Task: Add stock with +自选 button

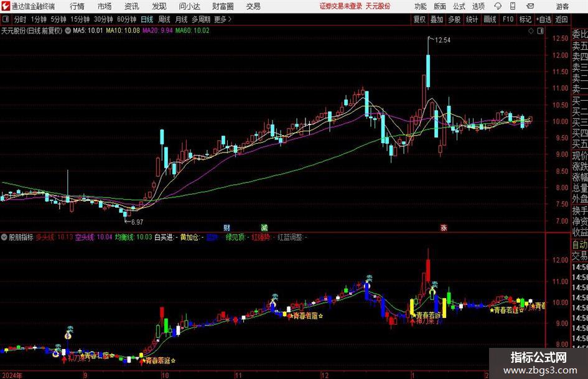Action: pyautogui.click(x=544, y=19)
